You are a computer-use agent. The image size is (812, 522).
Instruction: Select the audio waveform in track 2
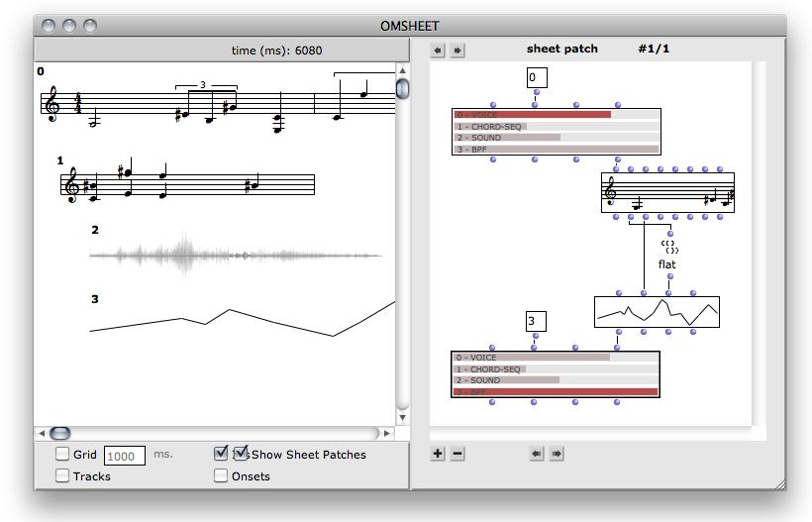(x=236, y=256)
